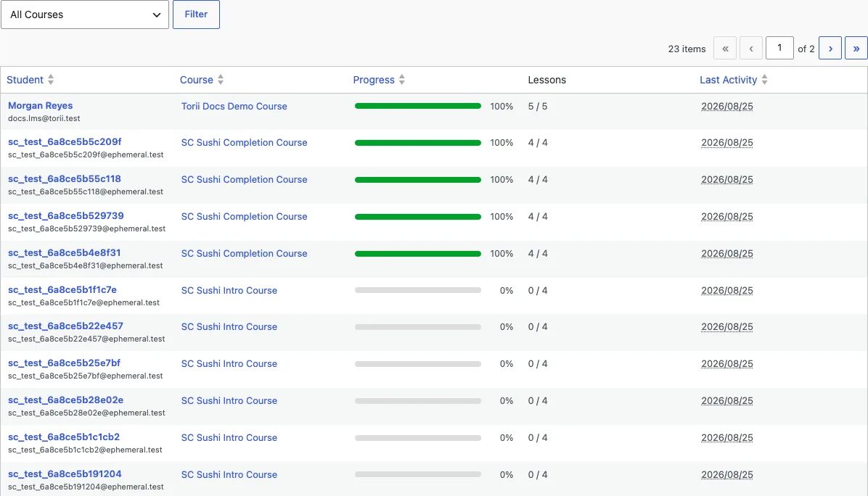Open student sc_test_6a8ce5b1f1c7e
868x496 pixels.
(x=62, y=290)
